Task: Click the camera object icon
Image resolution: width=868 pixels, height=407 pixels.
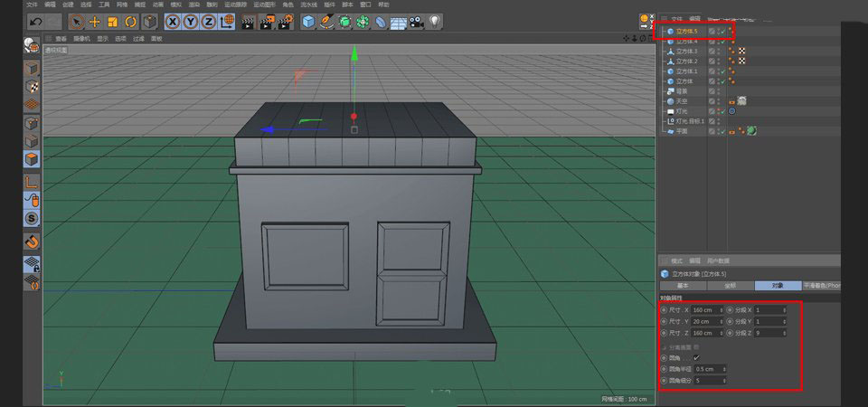Action: point(417,21)
